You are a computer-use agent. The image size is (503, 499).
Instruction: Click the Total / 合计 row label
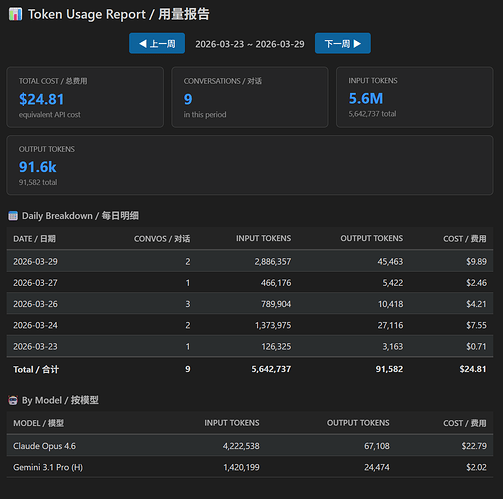[x=36, y=369]
